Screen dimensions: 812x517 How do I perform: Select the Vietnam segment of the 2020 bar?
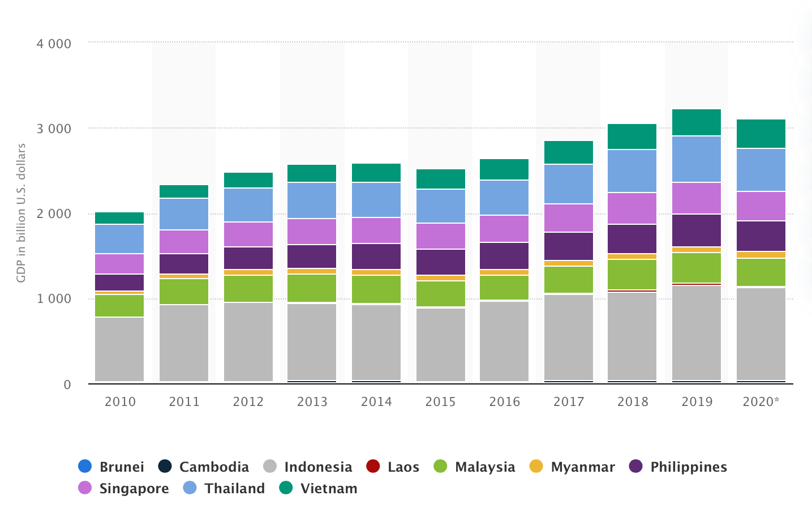click(761, 134)
